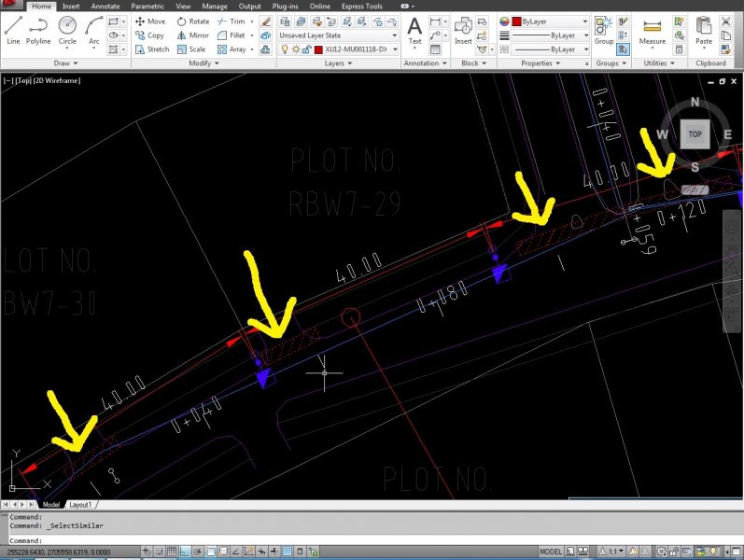Open the object color ByLayer dropdown
This screenshot has width=744, height=560.
[x=551, y=21]
